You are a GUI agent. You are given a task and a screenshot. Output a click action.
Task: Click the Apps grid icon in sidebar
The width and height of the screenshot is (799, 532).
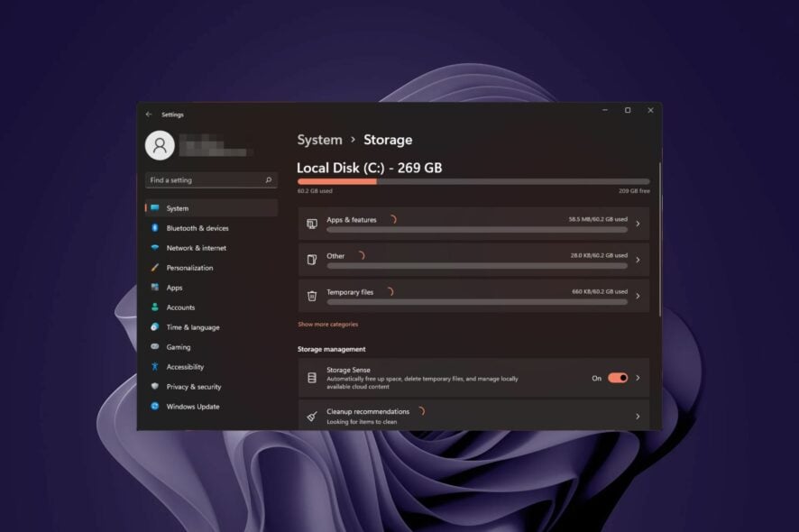[x=155, y=288]
